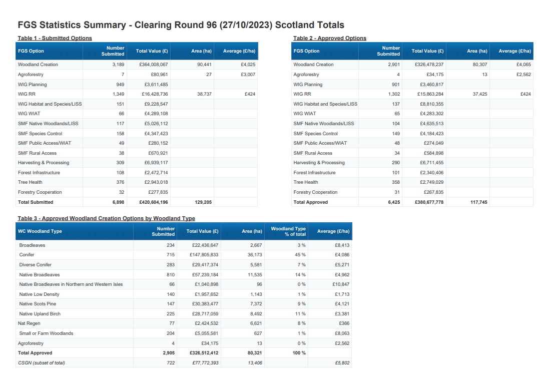The width and height of the screenshot is (556, 392).
Task: Select Native Broadleaves in Northern and Western Isles
Action: [71, 284]
